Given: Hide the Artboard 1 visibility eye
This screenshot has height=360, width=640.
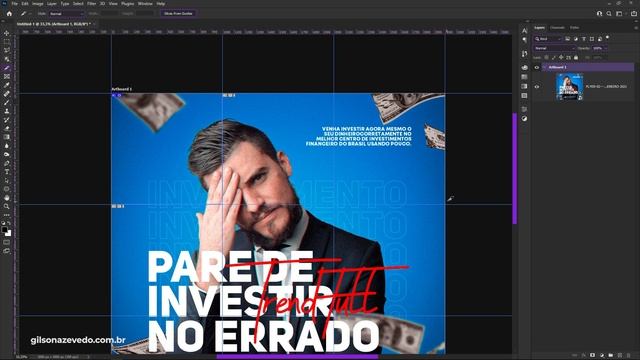Looking at the screenshot, I should click(x=537, y=67).
